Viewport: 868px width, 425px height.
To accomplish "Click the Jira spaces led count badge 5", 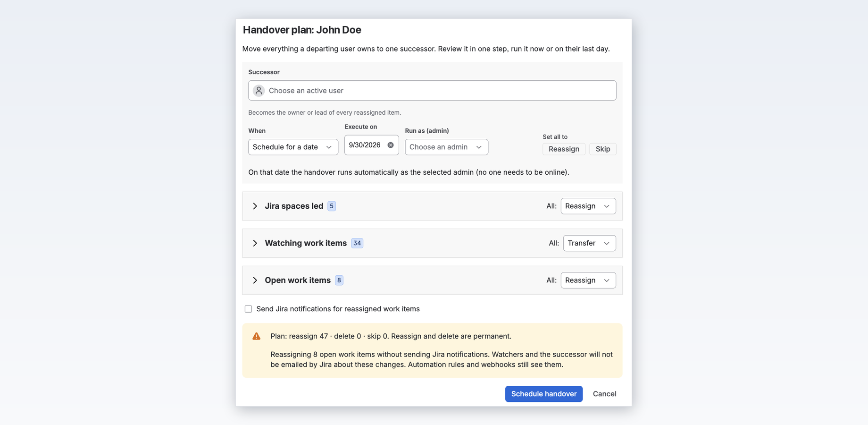I will 332,206.
